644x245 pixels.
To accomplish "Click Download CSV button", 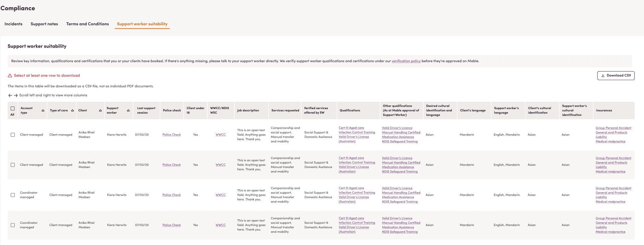I will coord(616,76).
